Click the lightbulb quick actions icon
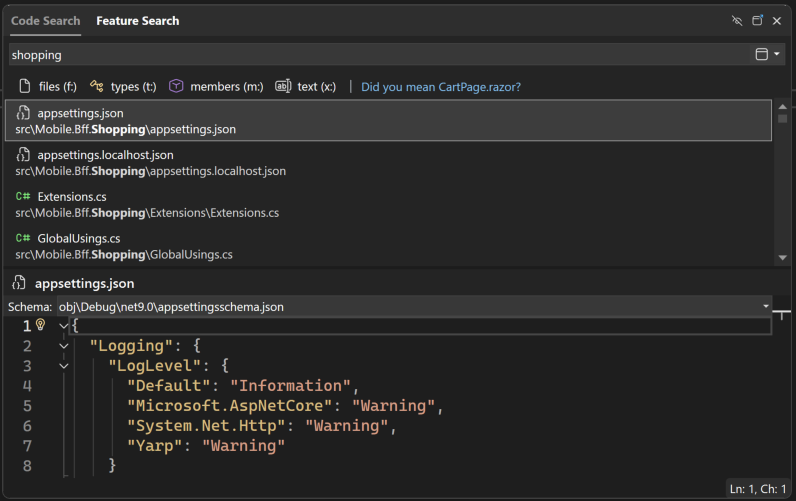The image size is (796, 501). click(41, 325)
